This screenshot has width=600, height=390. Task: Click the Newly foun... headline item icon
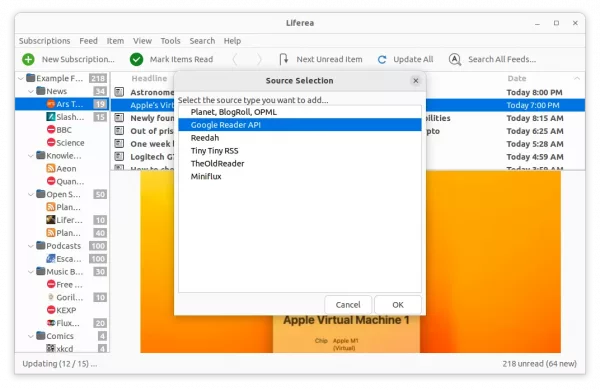tap(119, 118)
